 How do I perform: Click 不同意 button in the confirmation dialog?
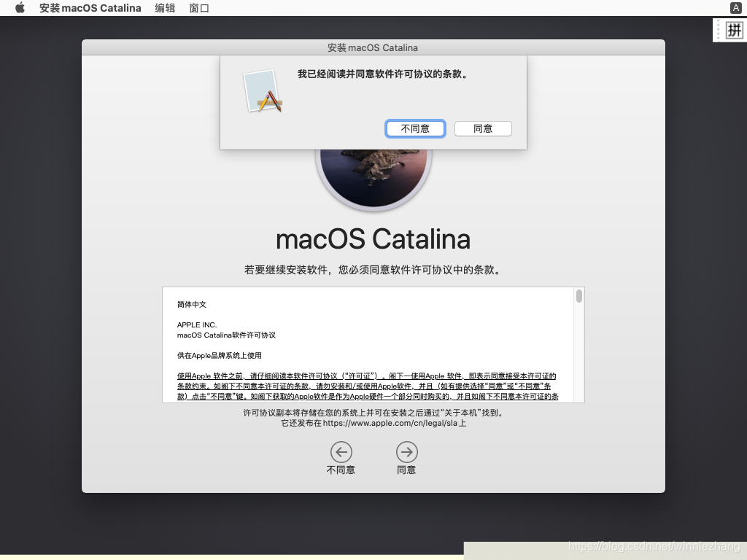coord(415,128)
